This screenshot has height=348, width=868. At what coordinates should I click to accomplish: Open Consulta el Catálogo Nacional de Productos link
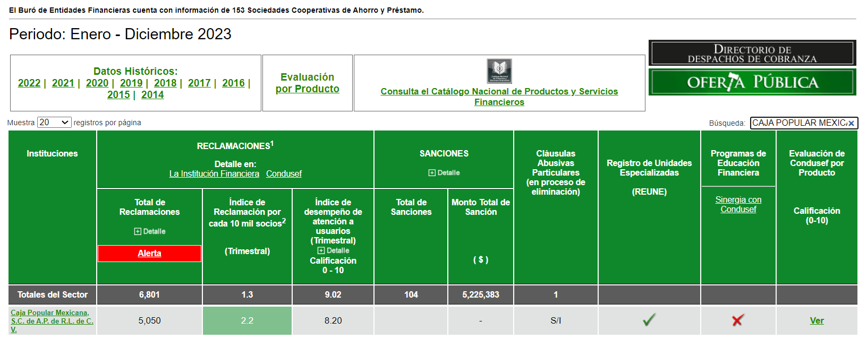point(499,97)
